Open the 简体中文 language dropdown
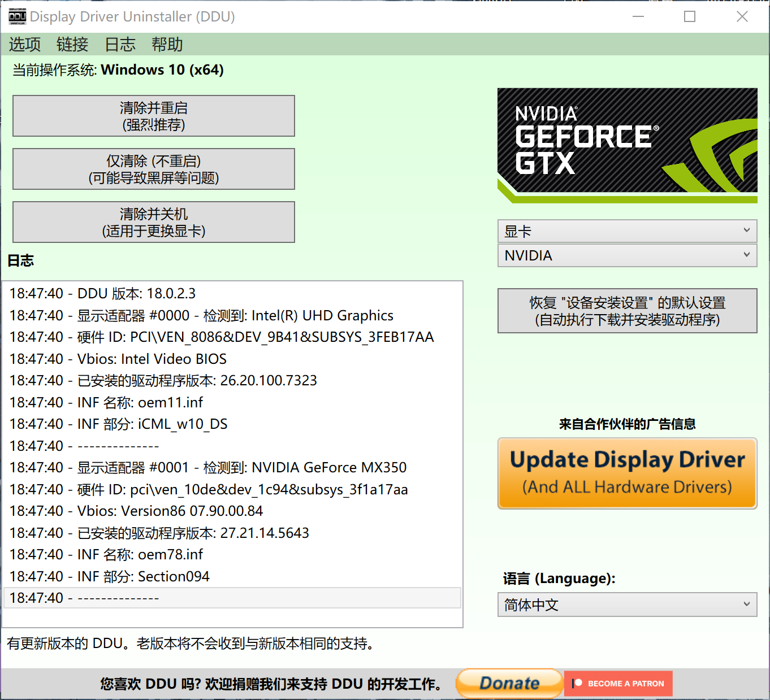The image size is (770, 700). (628, 605)
